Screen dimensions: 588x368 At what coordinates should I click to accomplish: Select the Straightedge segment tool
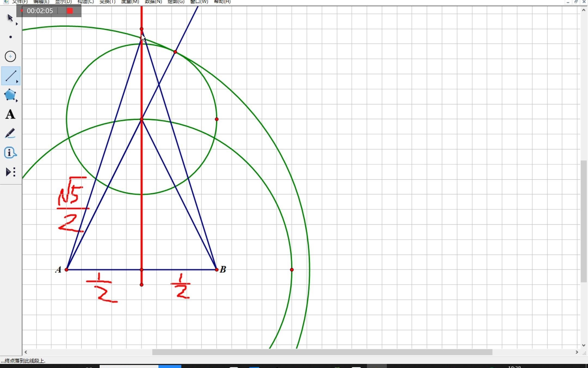[x=10, y=76]
